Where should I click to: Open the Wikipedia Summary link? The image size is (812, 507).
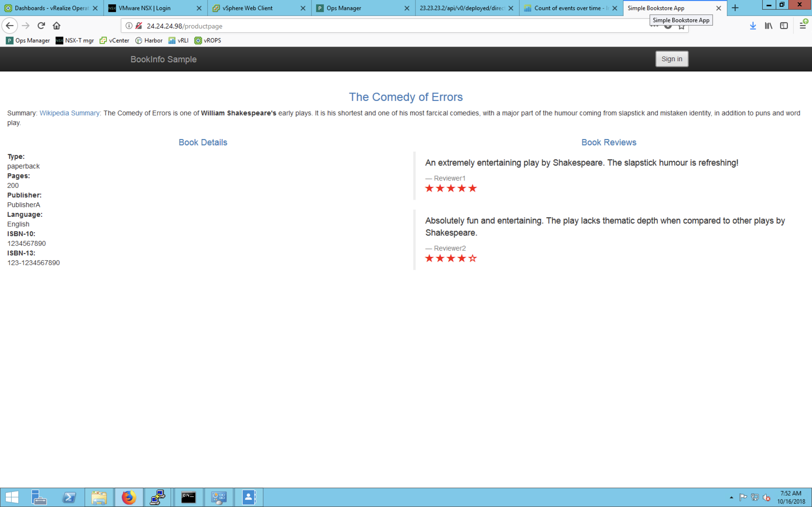[x=69, y=113]
